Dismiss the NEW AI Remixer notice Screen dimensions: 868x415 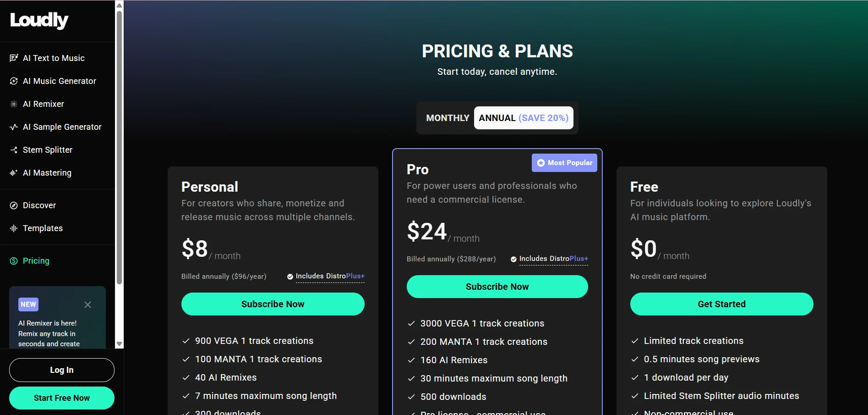[88, 304]
